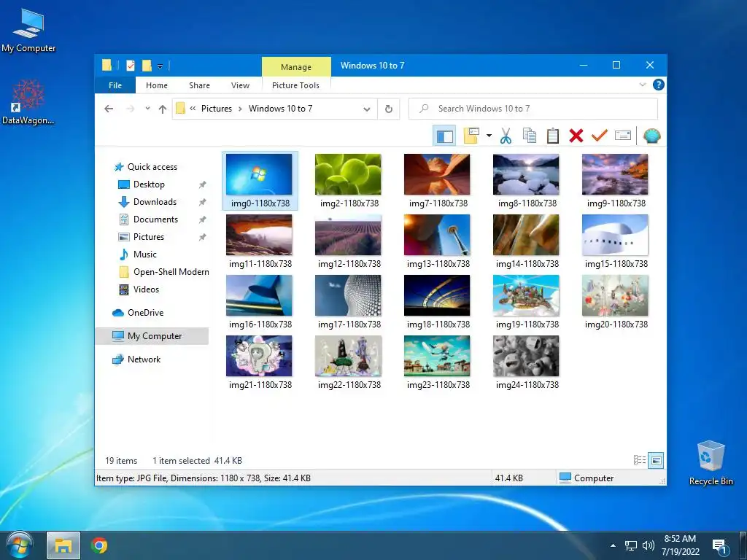Collapse the ribbon with the chevron
747x560 pixels.
click(x=643, y=85)
